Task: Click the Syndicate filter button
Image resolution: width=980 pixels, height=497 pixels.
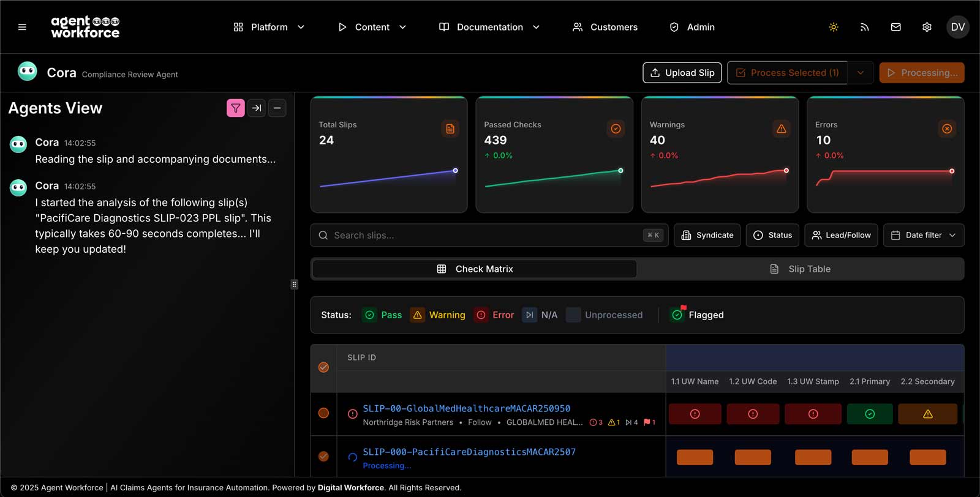Action: click(707, 236)
